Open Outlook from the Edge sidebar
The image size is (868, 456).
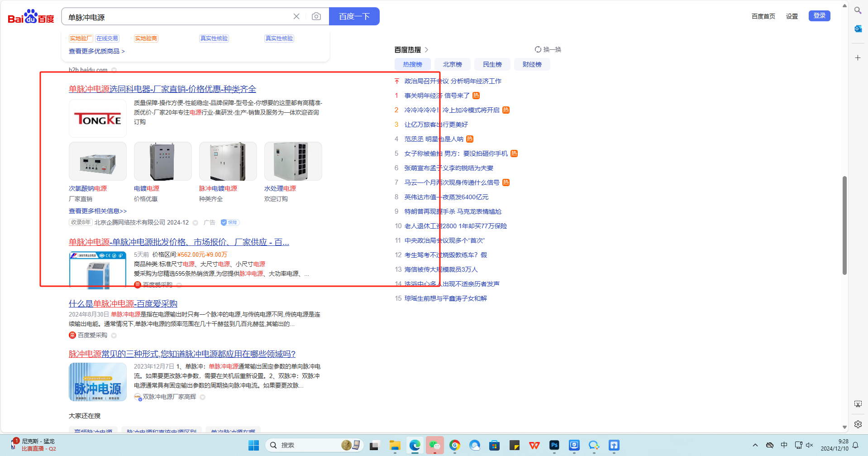click(858, 29)
